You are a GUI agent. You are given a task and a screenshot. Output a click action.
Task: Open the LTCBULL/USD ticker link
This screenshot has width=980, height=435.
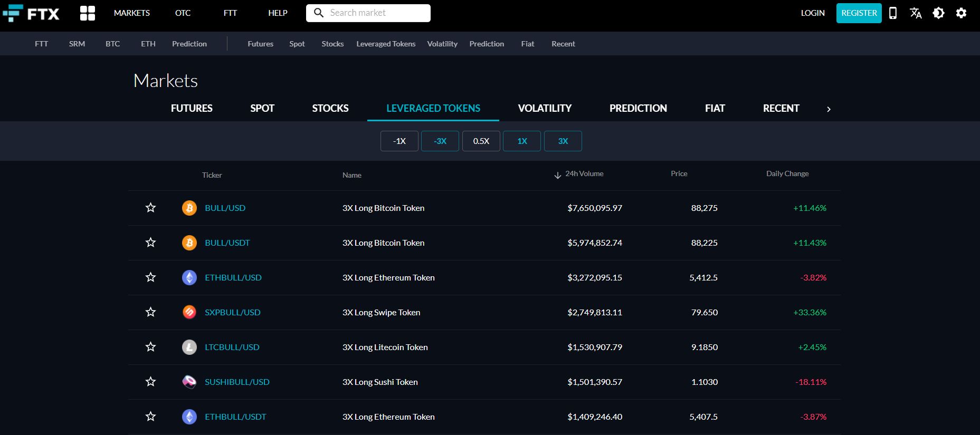(232, 347)
